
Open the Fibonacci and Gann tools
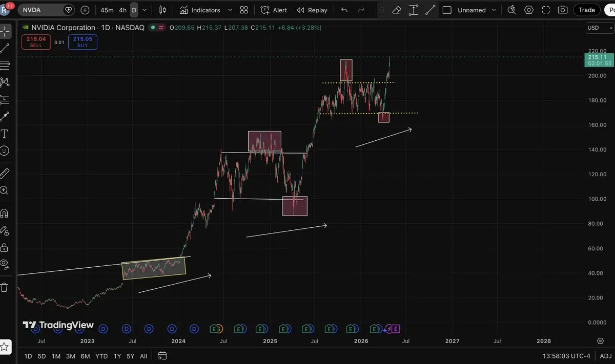5,65
